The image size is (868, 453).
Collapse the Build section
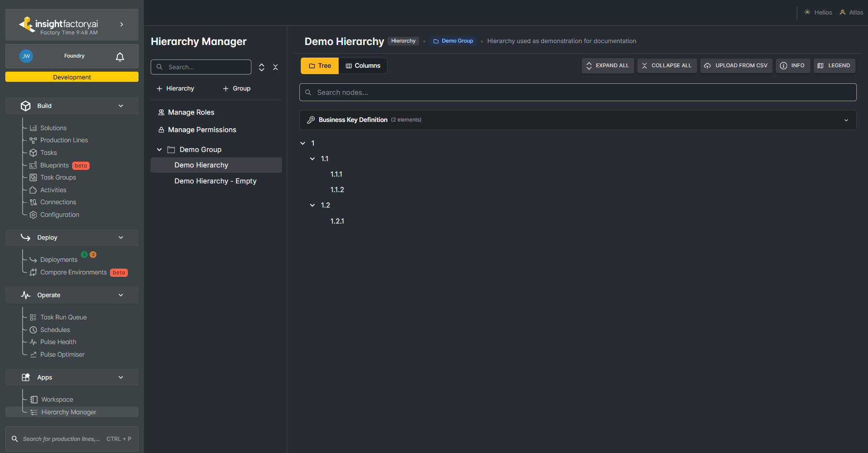tap(121, 106)
